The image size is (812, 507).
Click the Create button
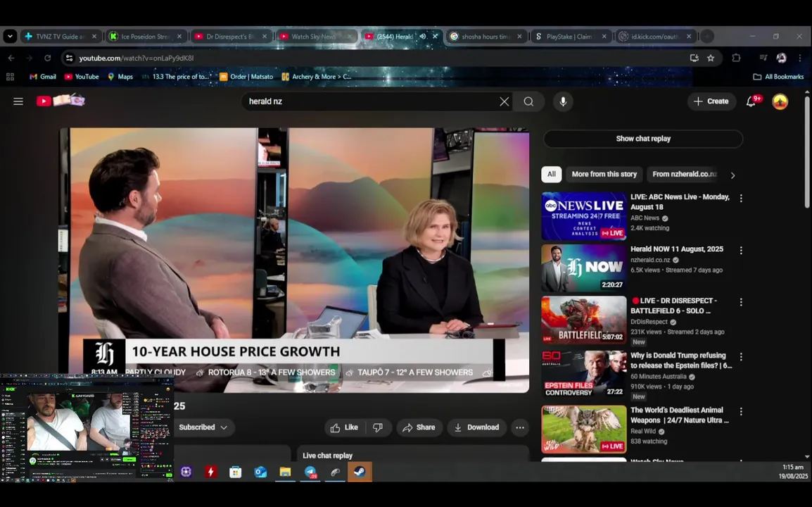point(711,101)
